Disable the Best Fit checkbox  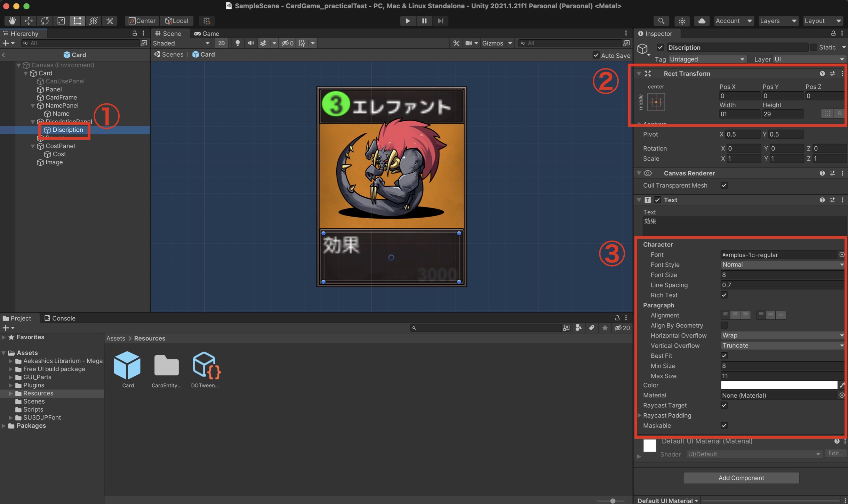[x=724, y=356]
